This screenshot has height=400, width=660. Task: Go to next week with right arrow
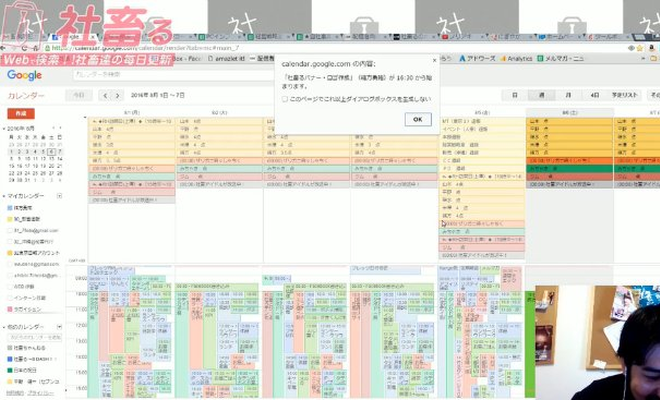(x=118, y=95)
